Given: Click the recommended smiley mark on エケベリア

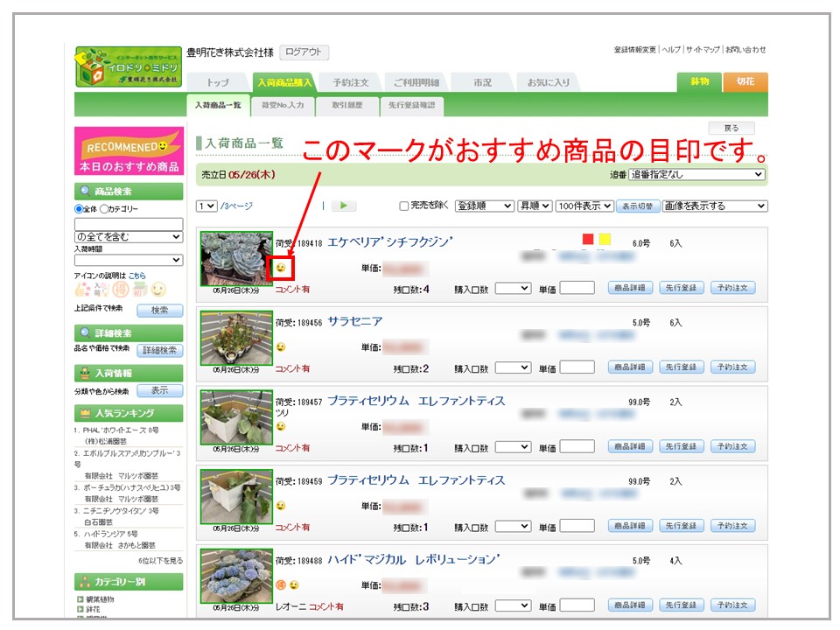Looking at the screenshot, I should point(281,268).
